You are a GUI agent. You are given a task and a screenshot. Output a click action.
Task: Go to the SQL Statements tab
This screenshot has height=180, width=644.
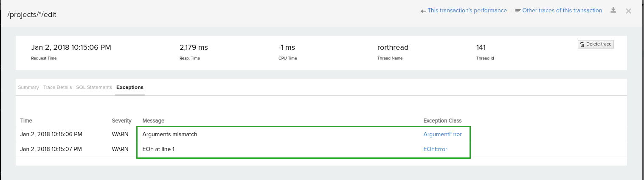coord(94,87)
